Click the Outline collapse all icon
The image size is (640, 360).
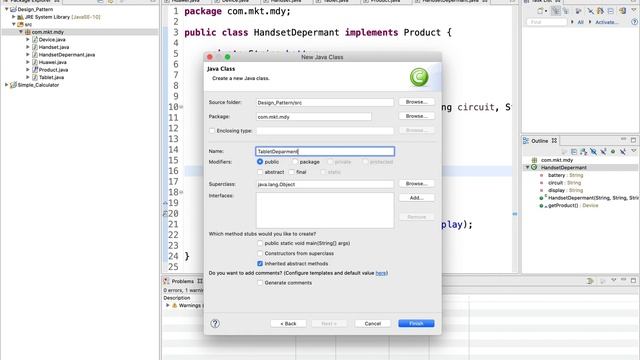[x=574, y=151]
